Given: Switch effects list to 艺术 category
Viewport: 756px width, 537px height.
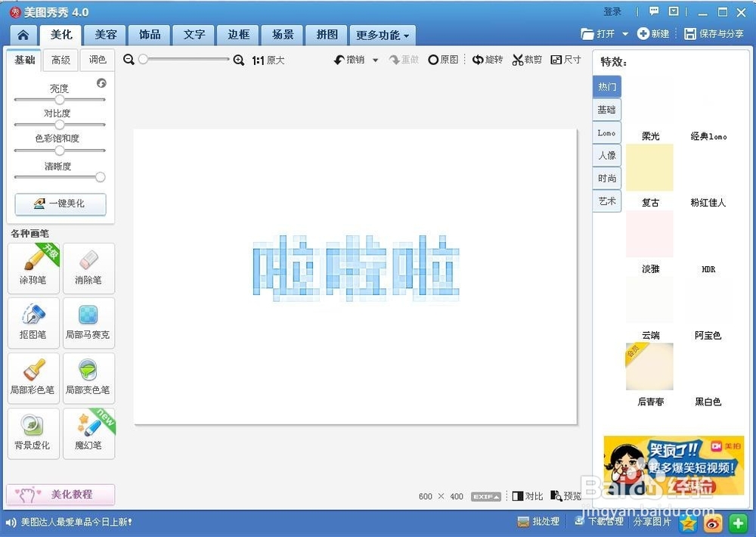Looking at the screenshot, I should (x=607, y=201).
